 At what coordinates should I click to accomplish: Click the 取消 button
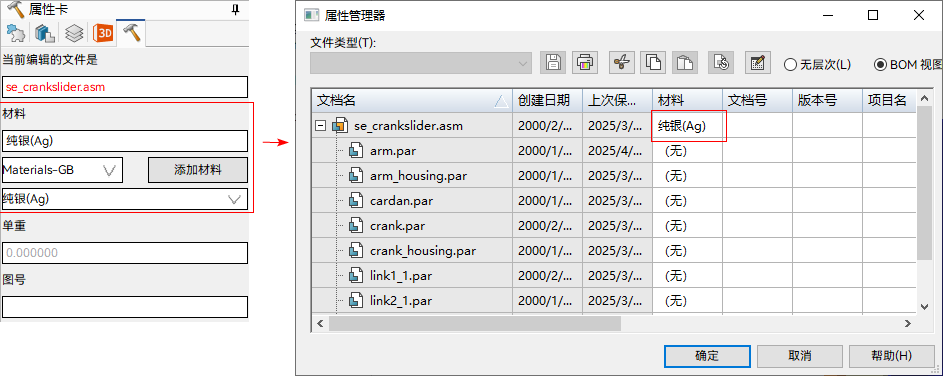[799, 356]
